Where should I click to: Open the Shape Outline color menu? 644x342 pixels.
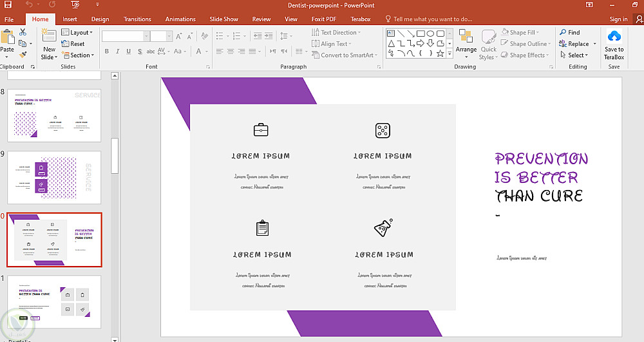[x=526, y=44]
